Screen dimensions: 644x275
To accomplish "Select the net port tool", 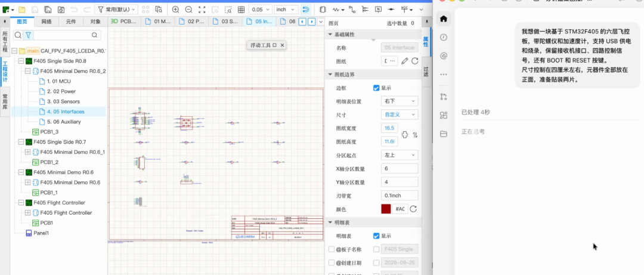I will coord(391,10).
